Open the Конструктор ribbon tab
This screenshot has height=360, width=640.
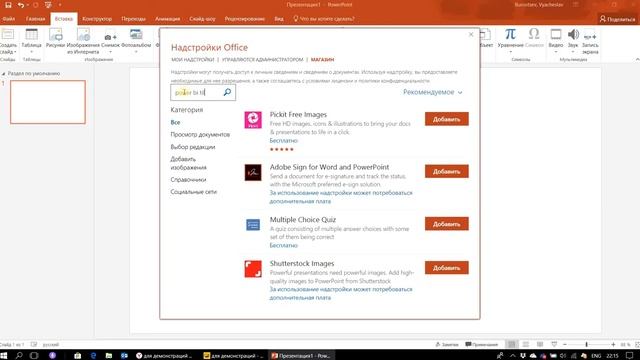click(x=97, y=19)
